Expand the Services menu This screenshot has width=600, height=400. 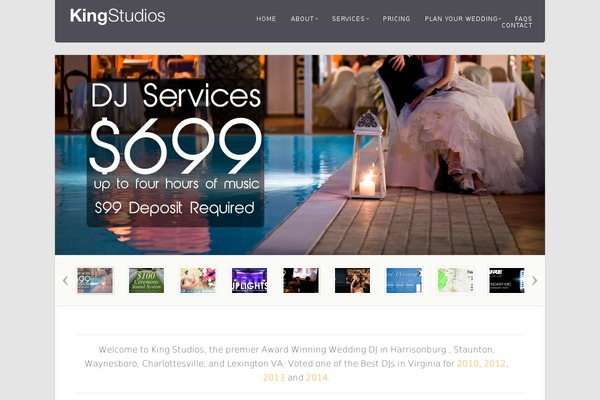[350, 19]
